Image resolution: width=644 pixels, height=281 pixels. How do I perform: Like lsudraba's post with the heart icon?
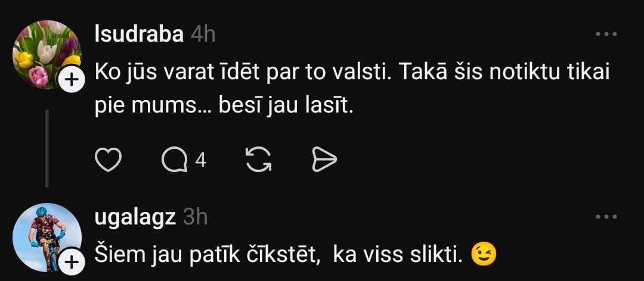tap(108, 159)
